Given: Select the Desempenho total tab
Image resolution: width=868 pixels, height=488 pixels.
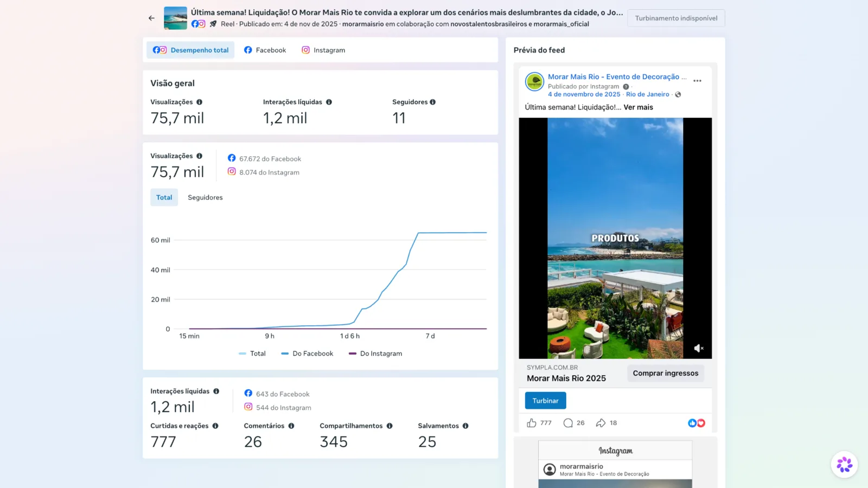Looking at the screenshot, I should tap(190, 50).
